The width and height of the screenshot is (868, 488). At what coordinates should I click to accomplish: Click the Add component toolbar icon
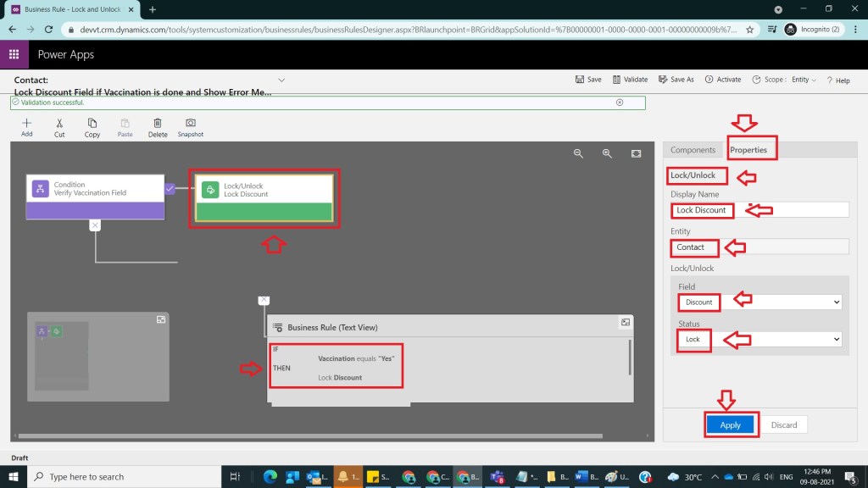[x=26, y=124]
